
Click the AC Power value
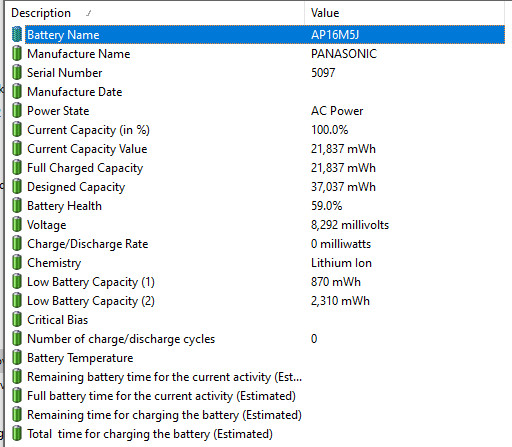click(x=337, y=111)
